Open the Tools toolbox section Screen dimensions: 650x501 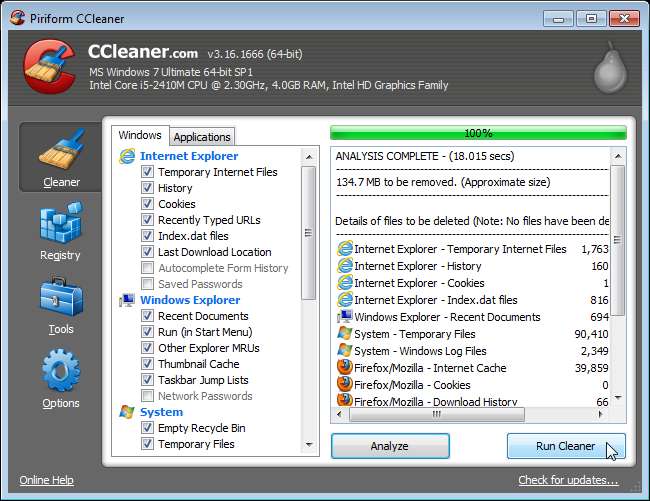coord(61,306)
